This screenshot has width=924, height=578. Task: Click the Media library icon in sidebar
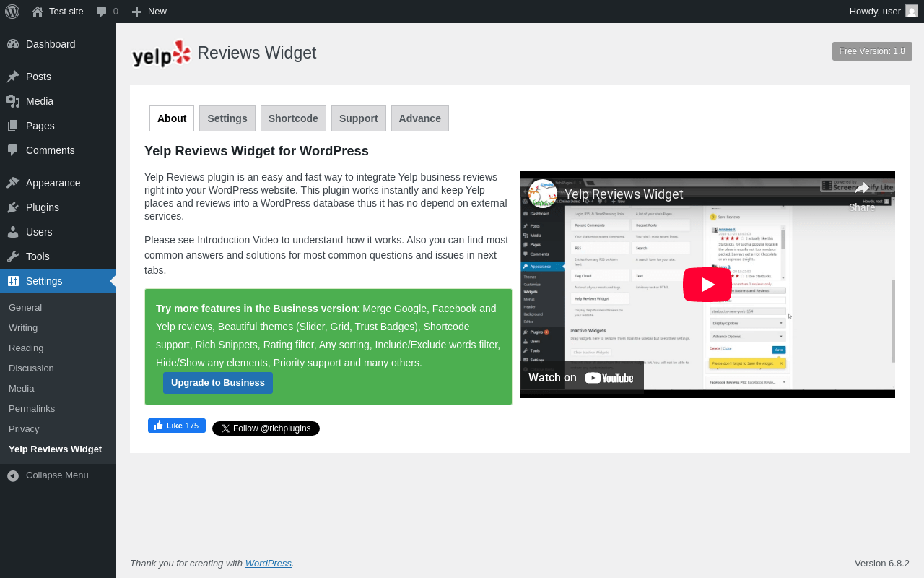click(x=13, y=101)
